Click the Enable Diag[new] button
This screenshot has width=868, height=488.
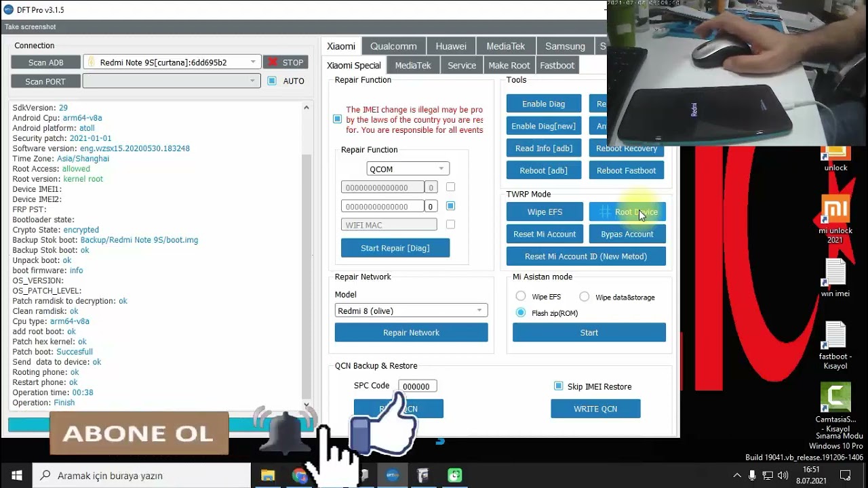tap(544, 126)
